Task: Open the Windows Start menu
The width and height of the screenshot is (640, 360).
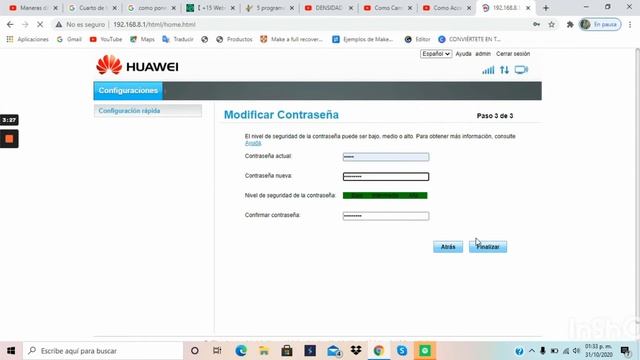Action: (11, 351)
